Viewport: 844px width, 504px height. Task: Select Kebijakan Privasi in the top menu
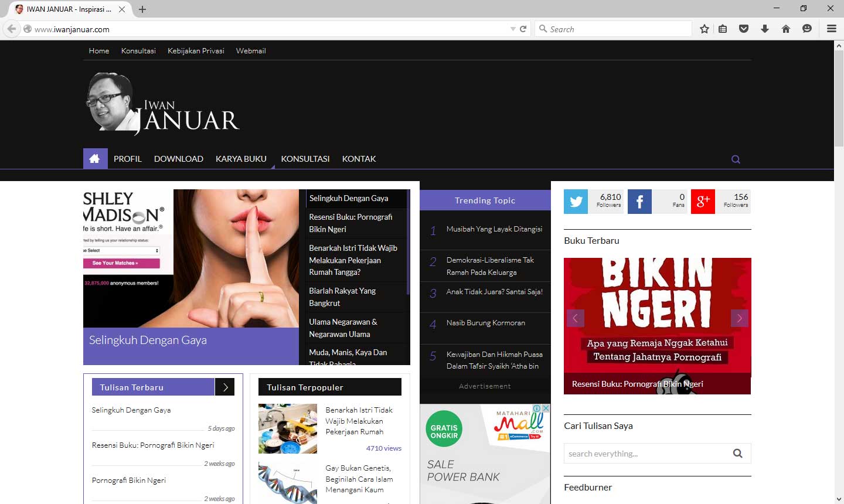click(196, 50)
